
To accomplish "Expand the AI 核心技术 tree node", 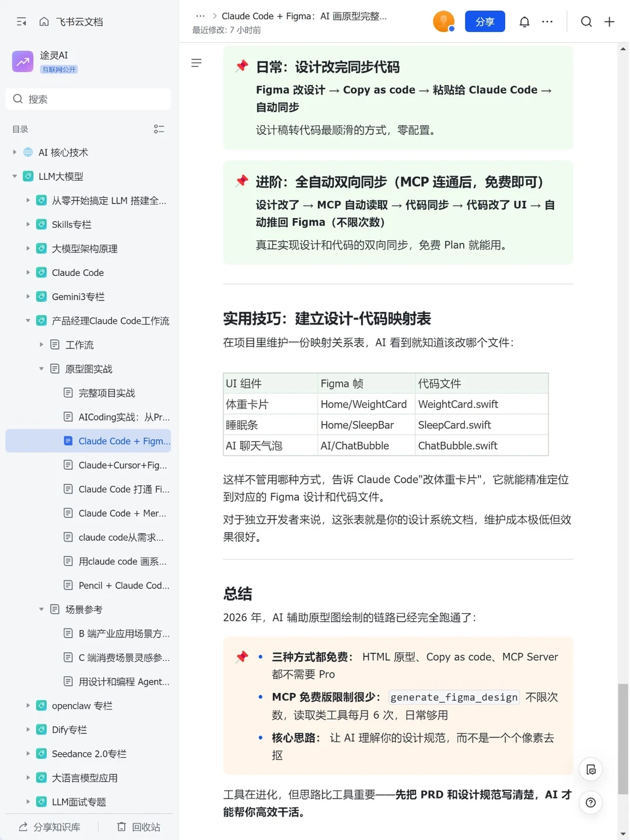I will point(15,152).
